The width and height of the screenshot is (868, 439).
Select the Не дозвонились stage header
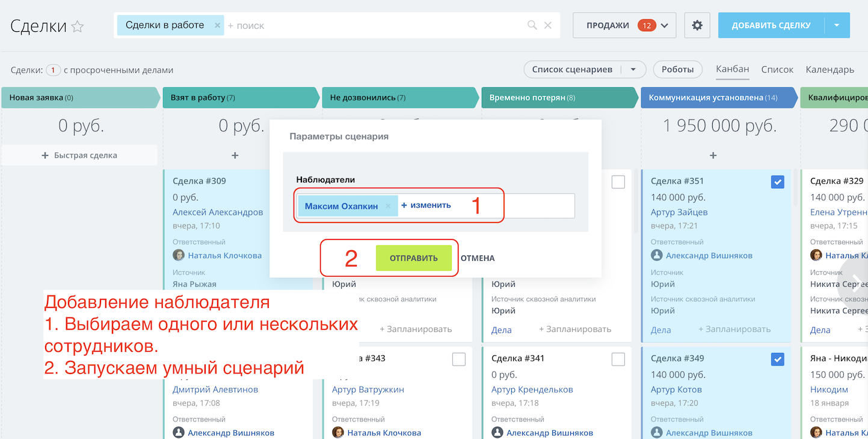pos(400,97)
